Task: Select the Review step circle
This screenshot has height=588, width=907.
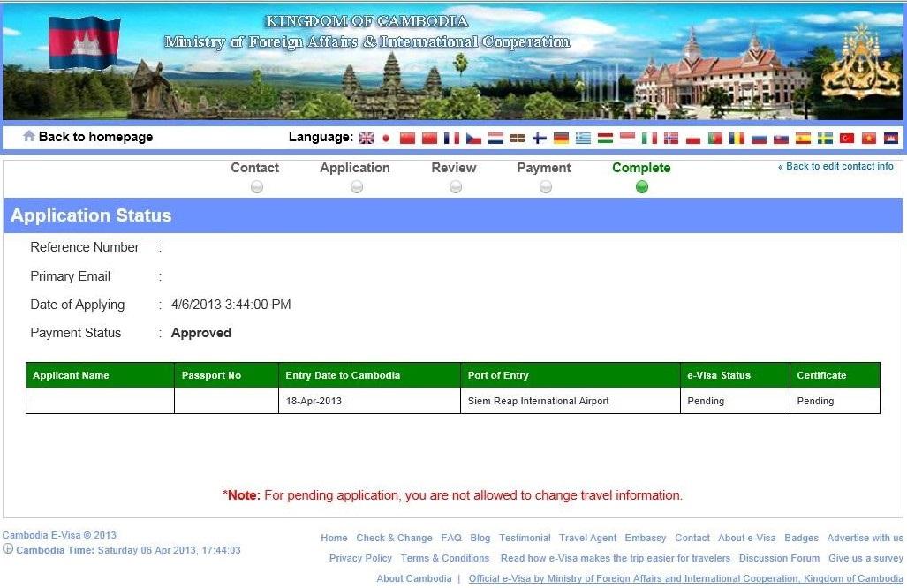Action: click(x=456, y=187)
